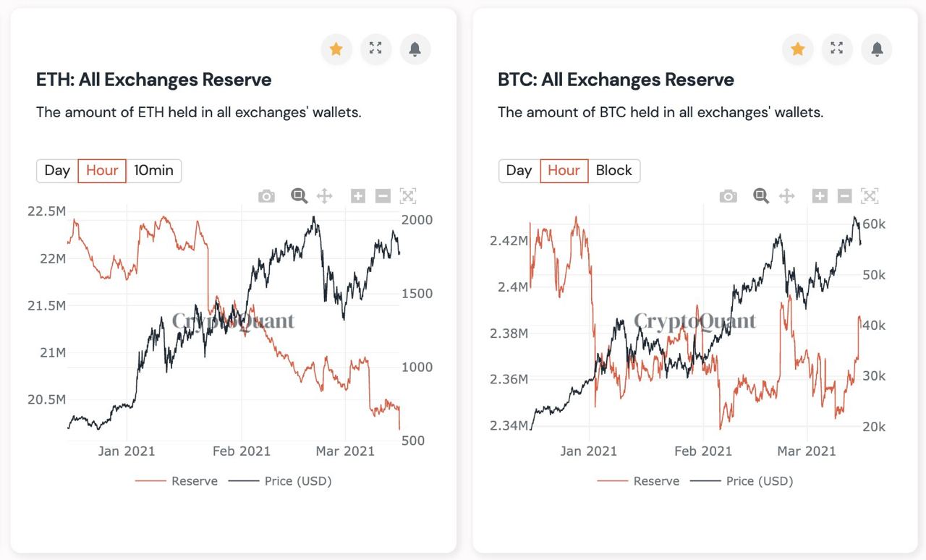The height and width of the screenshot is (560, 926).
Task: Click the star icon on the BTC card
Action: tap(798, 48)
